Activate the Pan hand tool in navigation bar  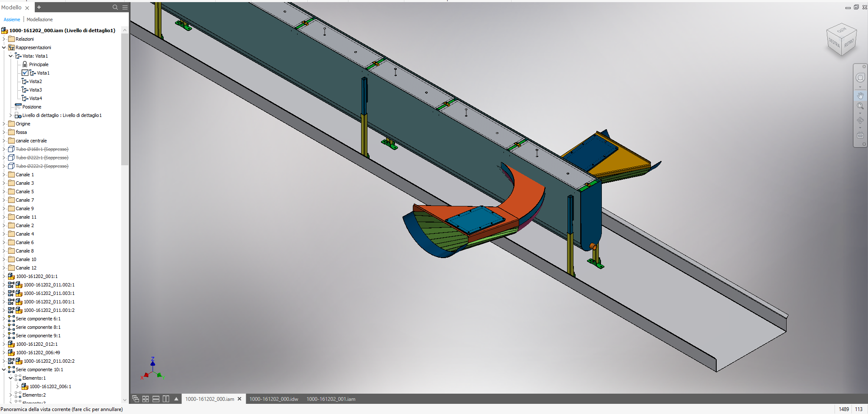click(860, 95)
